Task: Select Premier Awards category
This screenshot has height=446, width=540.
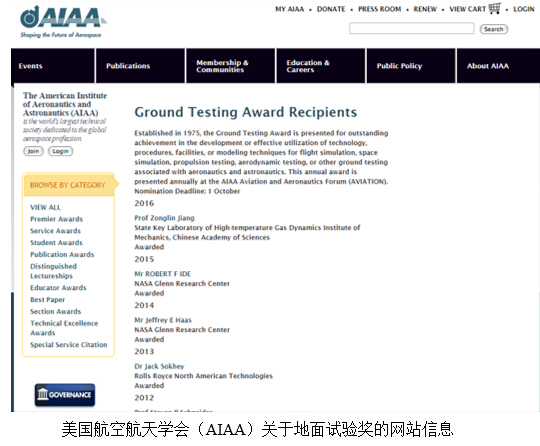Action: point(56,219)
